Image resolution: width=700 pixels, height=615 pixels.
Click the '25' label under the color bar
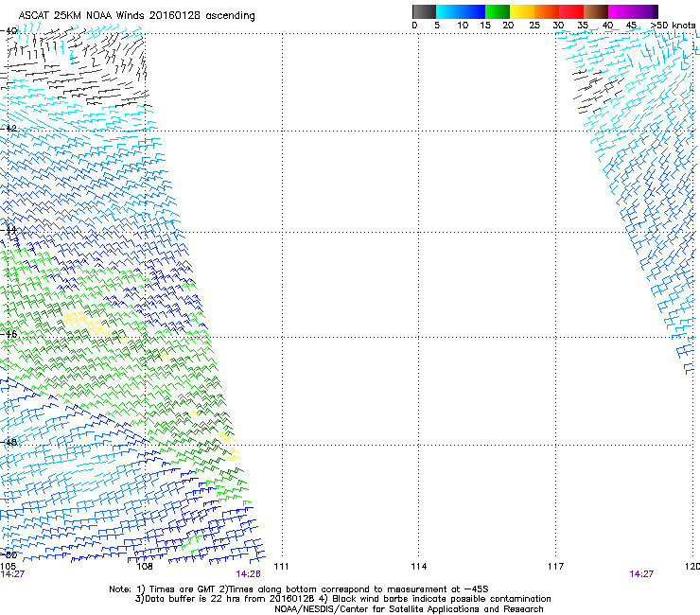pos(534,25)
